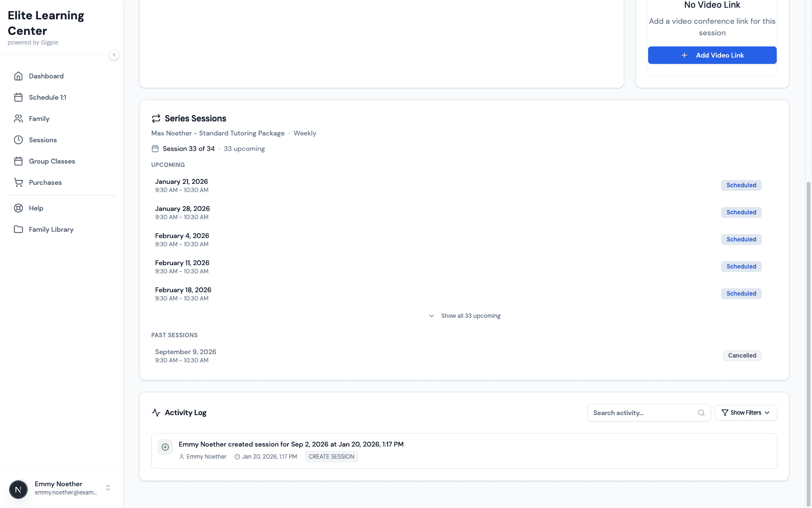Click the Purchases cart icon
Viewport: 812px width, 508px height.
click(18, 182)
